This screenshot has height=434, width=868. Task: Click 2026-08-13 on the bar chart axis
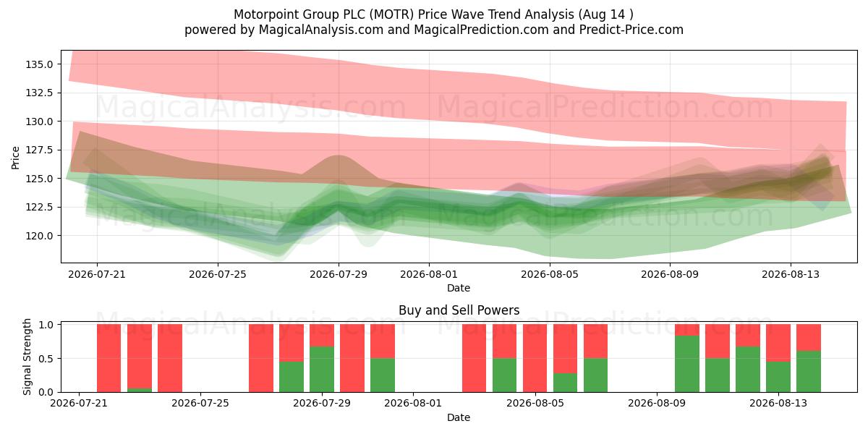778,404
